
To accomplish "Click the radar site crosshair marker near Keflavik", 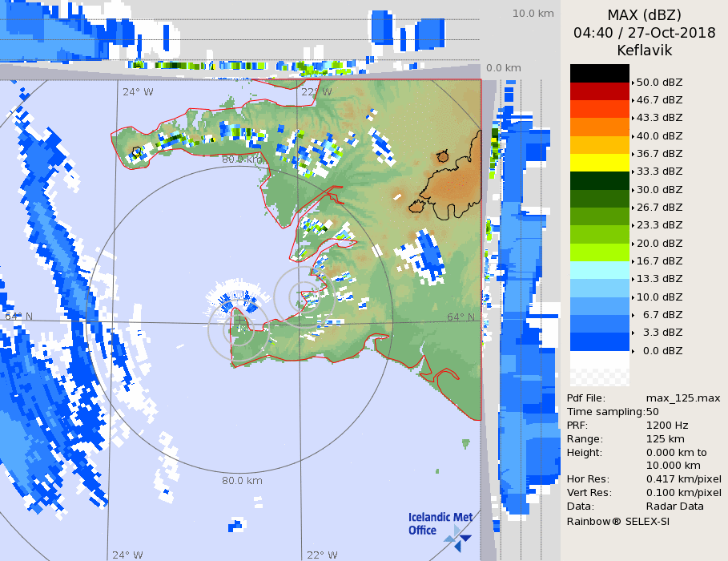I will (239, 320).
